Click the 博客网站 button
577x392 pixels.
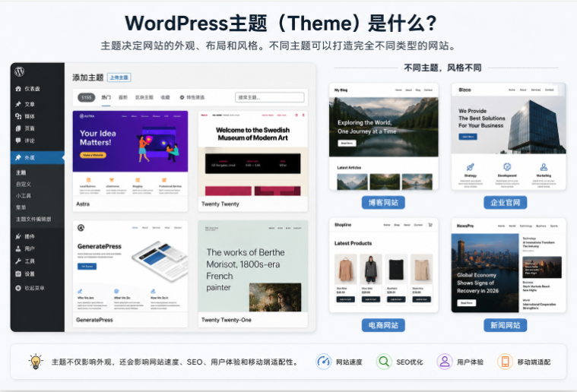coord(383,203)
